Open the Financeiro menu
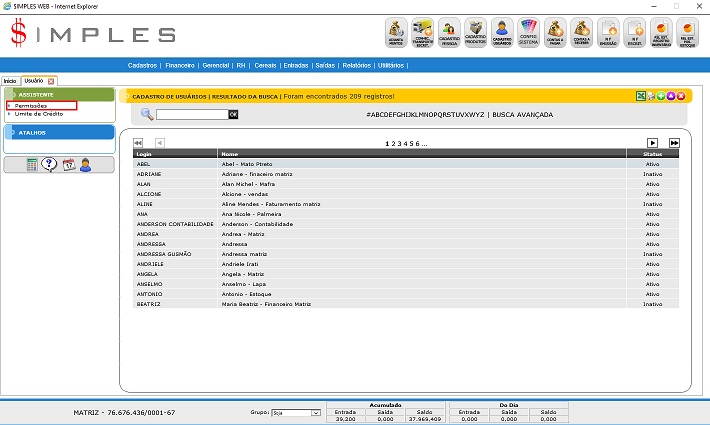 [180, 65]
